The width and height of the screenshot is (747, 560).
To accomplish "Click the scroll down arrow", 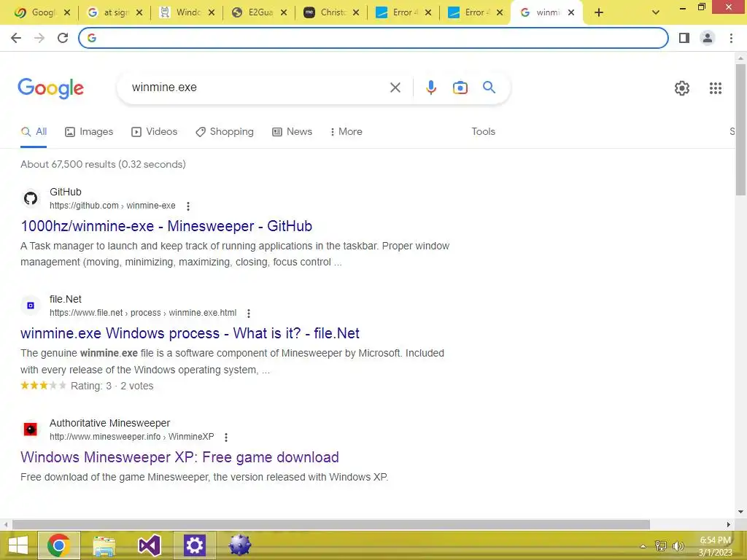I will tap(740, 512).
